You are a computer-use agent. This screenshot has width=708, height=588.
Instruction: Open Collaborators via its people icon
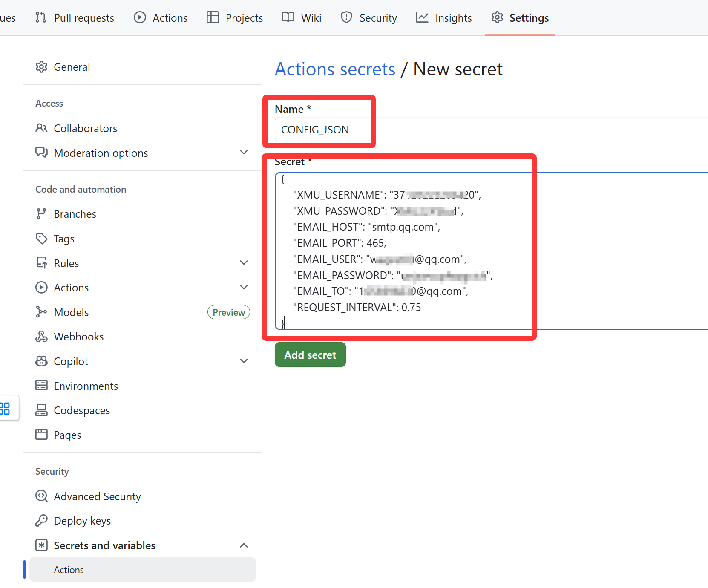pyautogui.click(x=41, y=128)
